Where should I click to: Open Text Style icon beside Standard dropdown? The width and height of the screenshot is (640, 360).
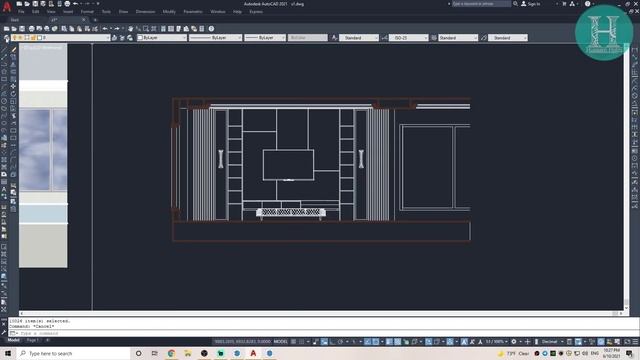point(334,38)
